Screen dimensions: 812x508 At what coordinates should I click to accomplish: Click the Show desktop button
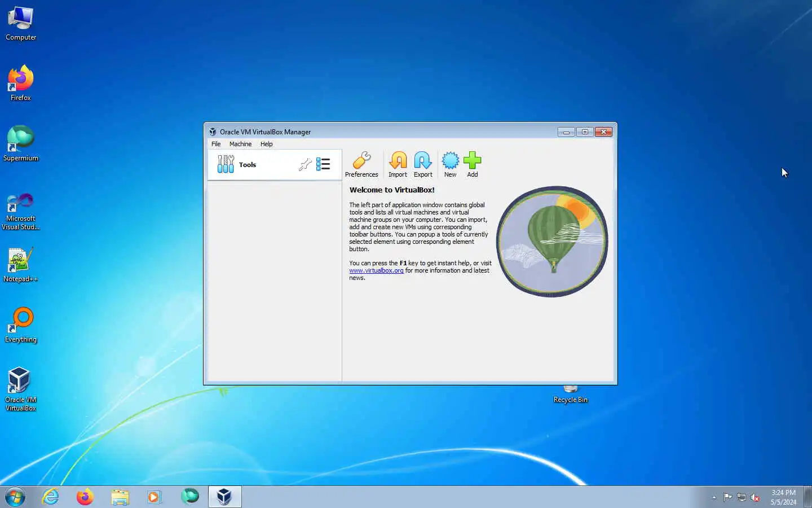pyautogui.click(x=807, y=497)
